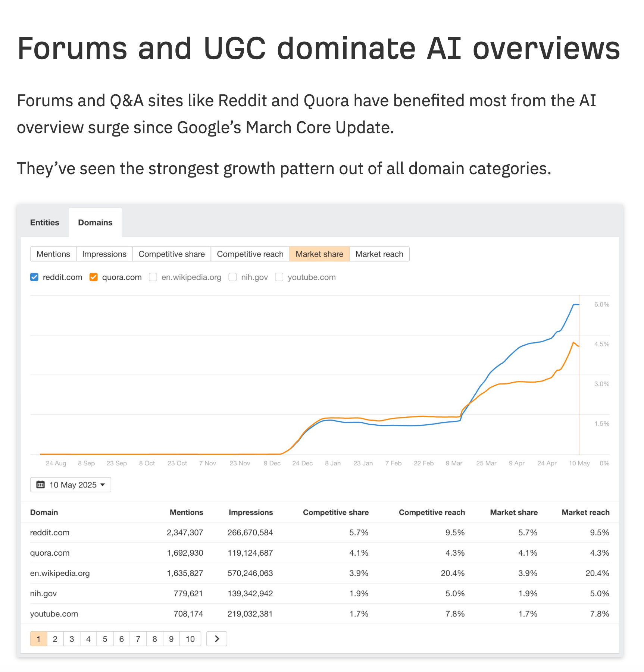
Task: Click quora.com mentions value 1,692,930
Action: coord(185,553)
